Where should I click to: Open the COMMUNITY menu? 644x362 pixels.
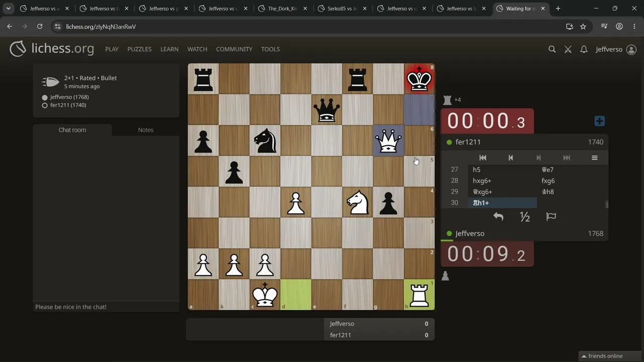coord(234,49)
